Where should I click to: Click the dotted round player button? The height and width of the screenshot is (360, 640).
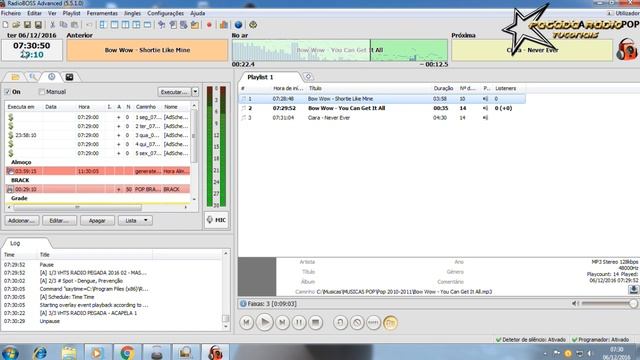coord(373,322)
